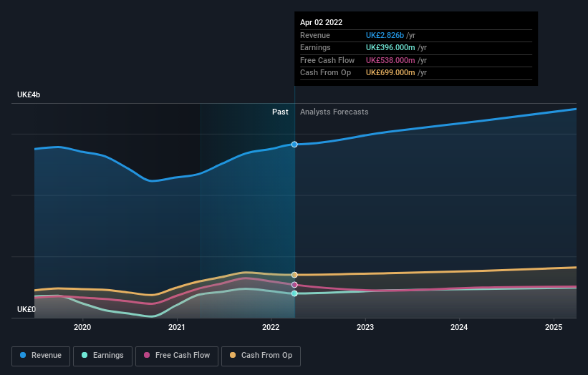Viewport: 588px width, 375px height.
Task: Click the Free Cash Flow label in tooltip
Action: [x=327, y=60]
